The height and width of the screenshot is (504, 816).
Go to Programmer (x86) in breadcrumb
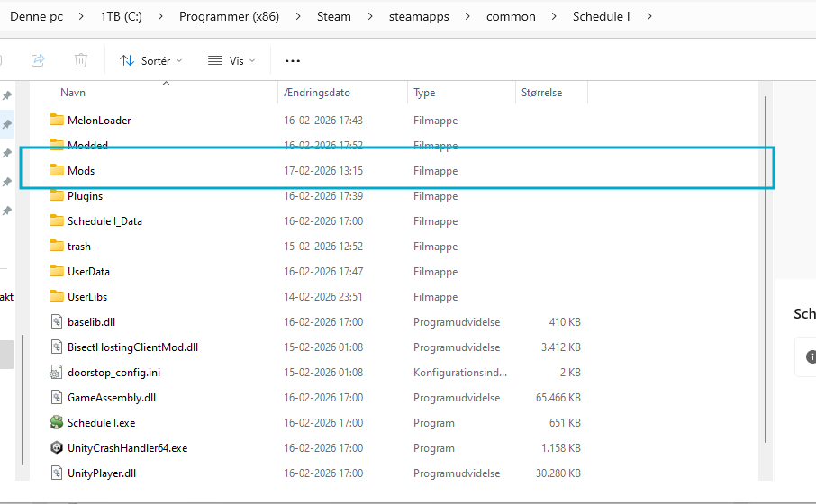[229, 16]
